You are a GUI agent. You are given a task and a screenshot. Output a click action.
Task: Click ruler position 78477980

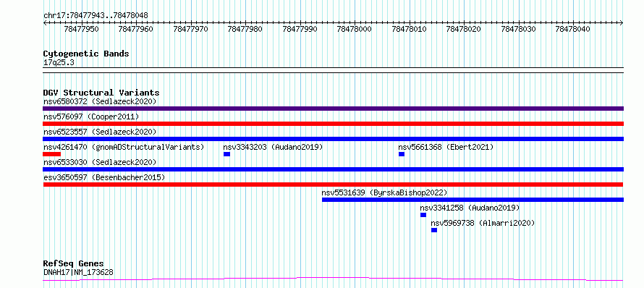click(245, 29)
